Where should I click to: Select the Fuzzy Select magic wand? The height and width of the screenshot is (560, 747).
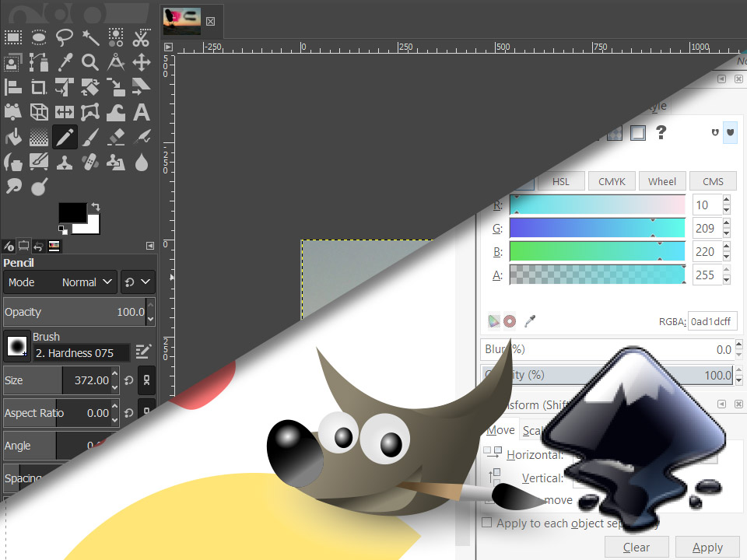click(90, 37)
